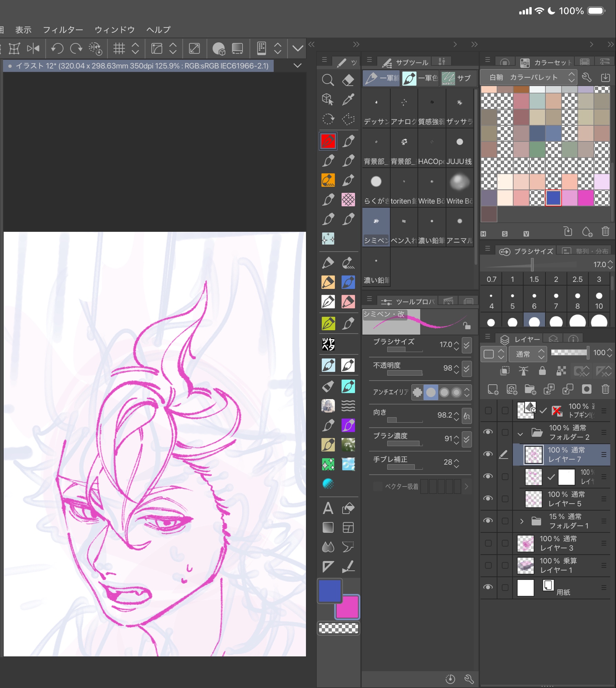616x688 pixels.
Task: Hide the フォルダー 2 folder layer
Action: tap(488, 432)
